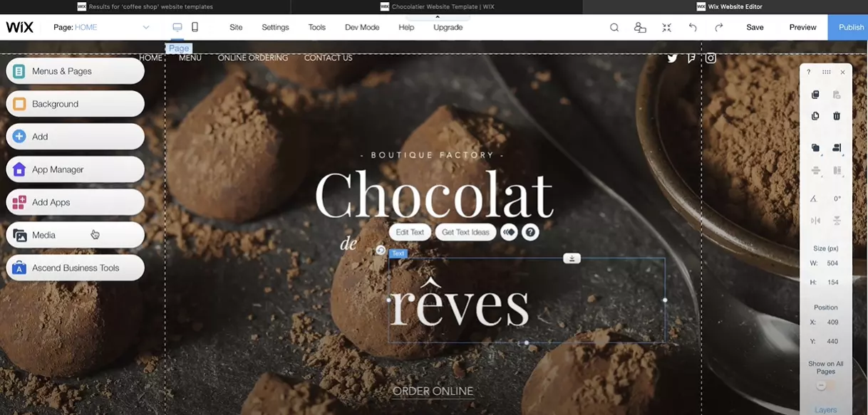Click the Height field showing 154
This screenshot has height=415, width=868.
(x=832, y=283)
